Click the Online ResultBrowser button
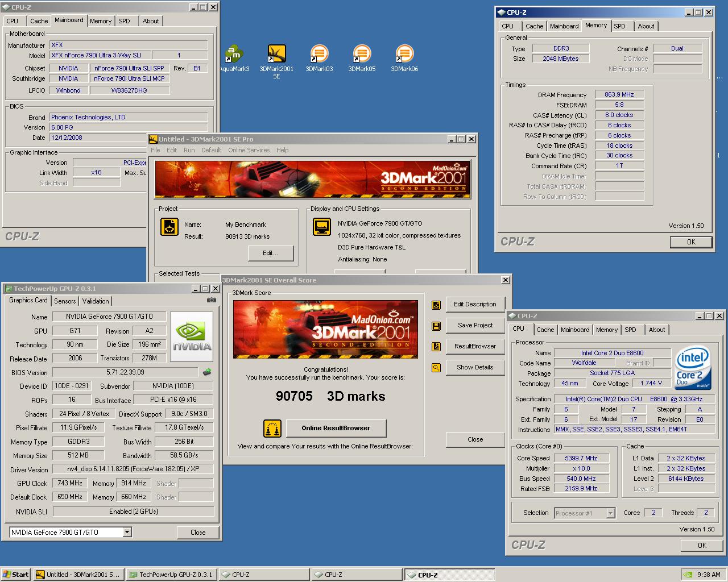The width and height of the screenshot is (728, 582). tap(336, 428)
